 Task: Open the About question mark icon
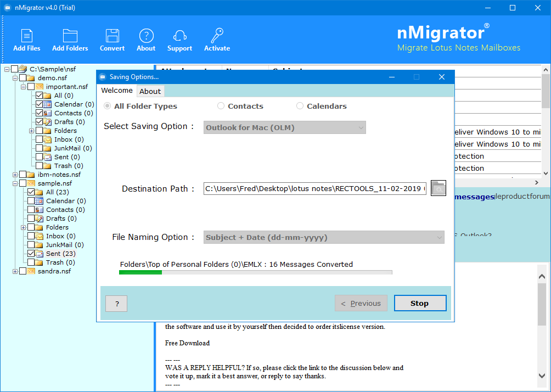146,36
